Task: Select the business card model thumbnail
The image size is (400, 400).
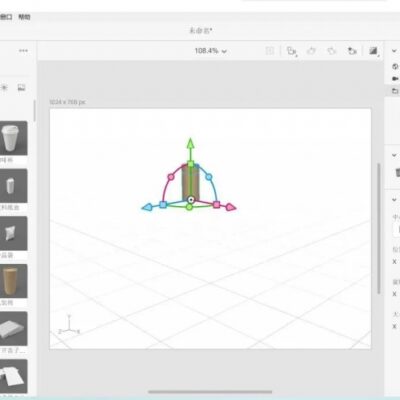Action: (x=13, y=376)
